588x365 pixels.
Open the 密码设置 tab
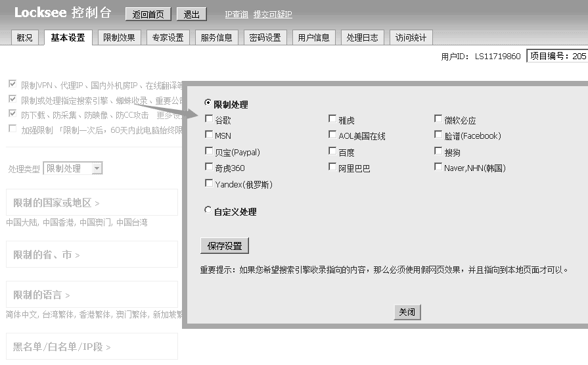point(265,37)
